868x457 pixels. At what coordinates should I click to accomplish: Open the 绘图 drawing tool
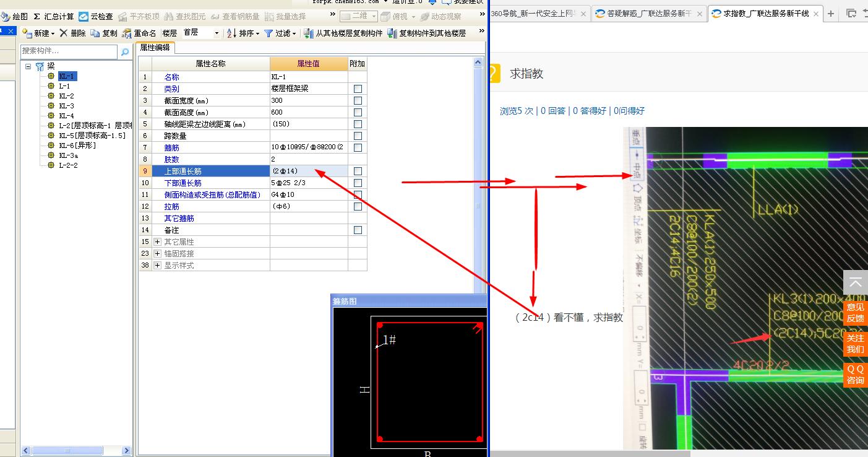tap(14, 17)
